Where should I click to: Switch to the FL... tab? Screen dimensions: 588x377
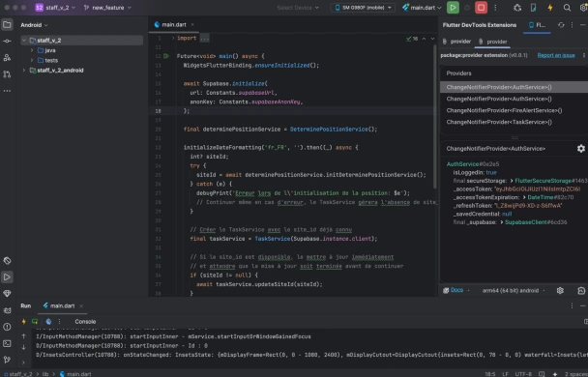(x=537, y=25)
